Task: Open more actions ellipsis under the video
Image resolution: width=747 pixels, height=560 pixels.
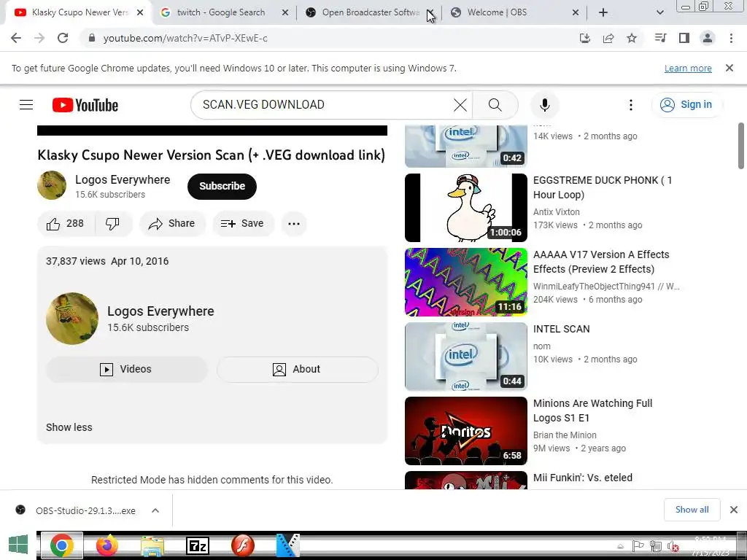Action: point(294,224)
